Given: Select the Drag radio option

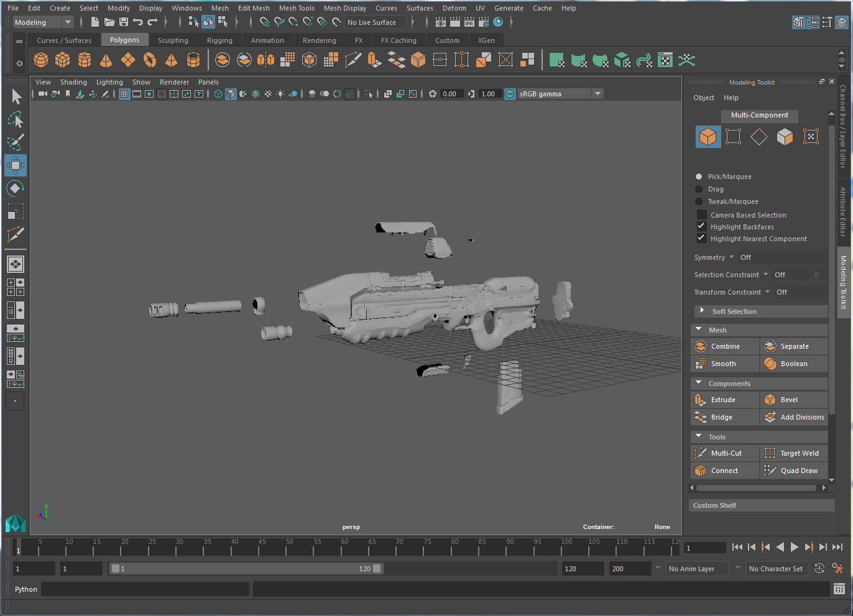Looking at the screenshot, I should pos(699,189).
